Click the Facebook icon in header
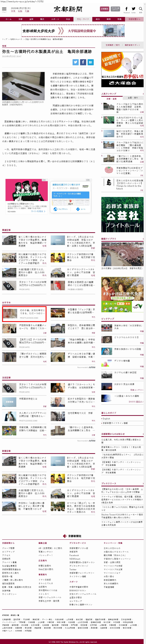 click(x=126, y=9)
